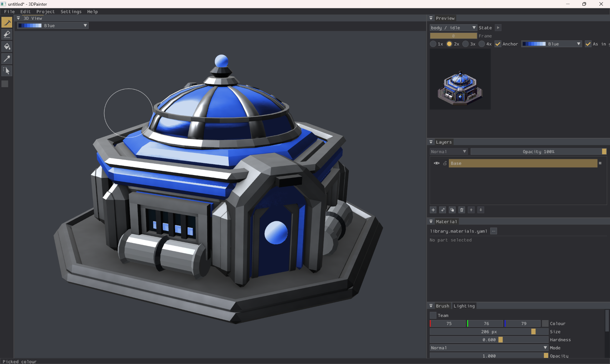Open the 3D View Blue palette dropdown

click(53, 26)
